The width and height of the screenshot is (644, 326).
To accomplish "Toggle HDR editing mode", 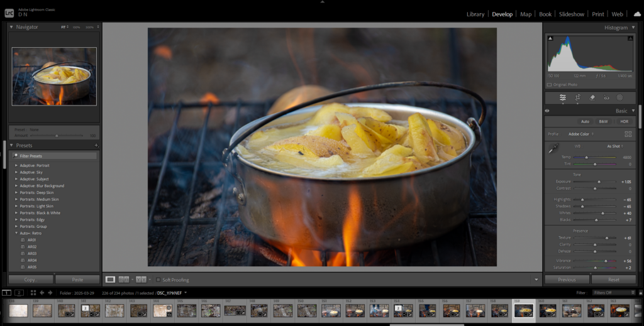I will (625, 121).
